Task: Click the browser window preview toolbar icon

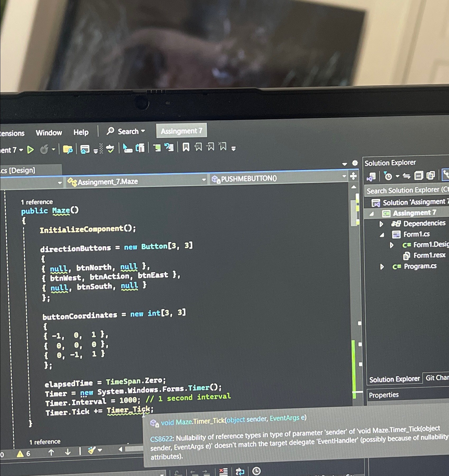Action: click(85, 149)
